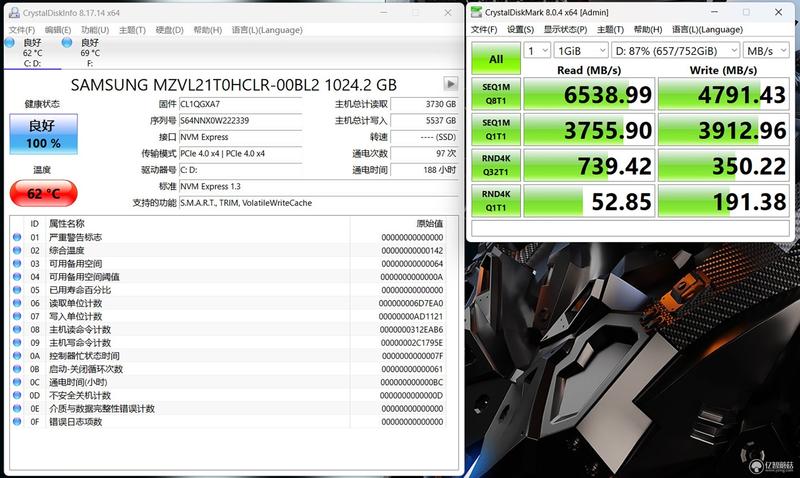Click the green All benchmark button

tap(496, 59)
